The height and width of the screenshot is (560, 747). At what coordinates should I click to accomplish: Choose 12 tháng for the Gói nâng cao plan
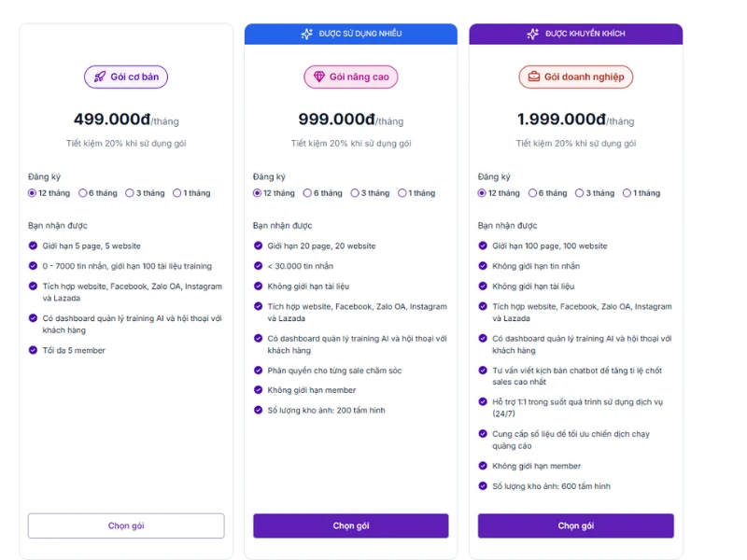pyautogui.click(x=258, y=193)
